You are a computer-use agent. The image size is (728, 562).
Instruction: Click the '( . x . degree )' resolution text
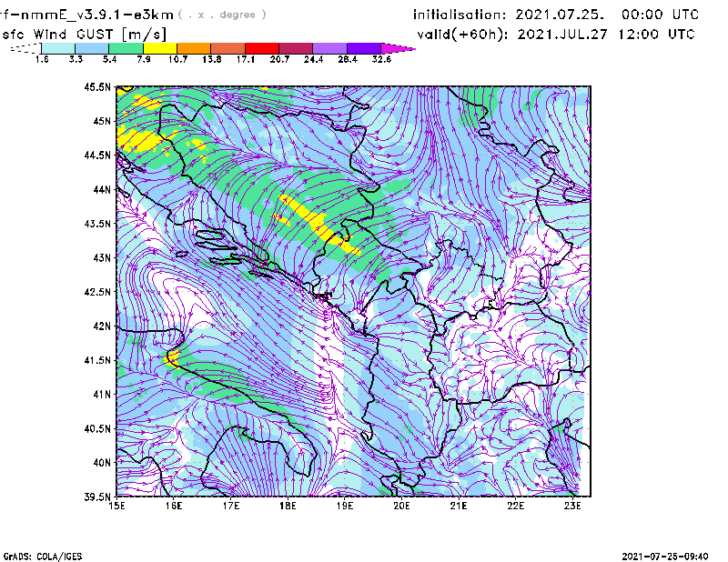(x=222, y=15)
